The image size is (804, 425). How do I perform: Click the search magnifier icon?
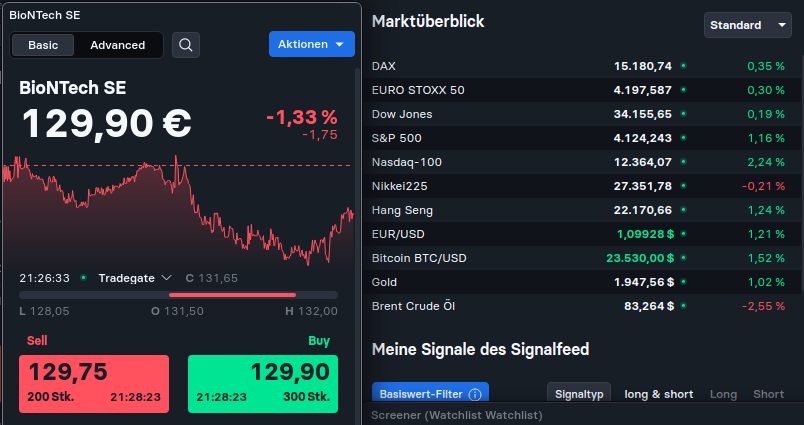pos(186,44)
